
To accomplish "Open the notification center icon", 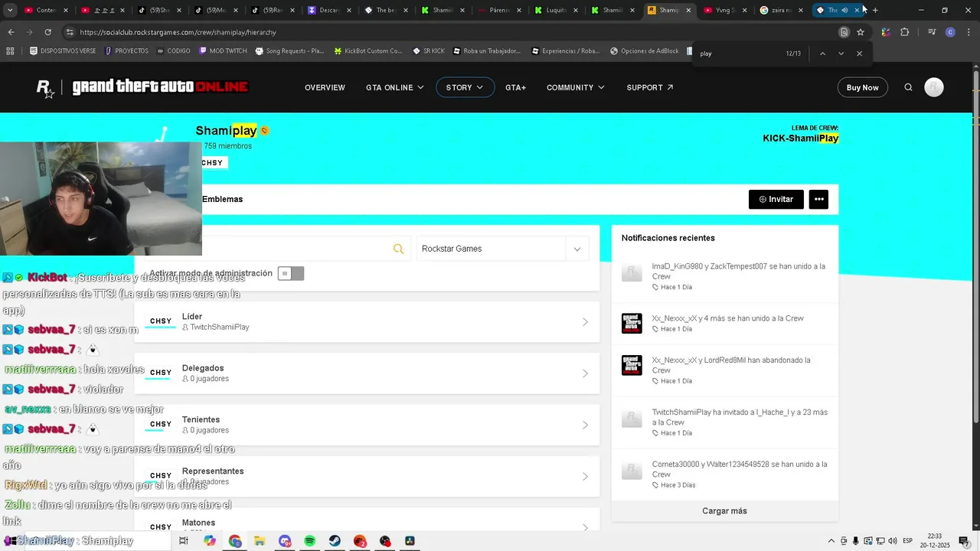I will point(964,541).
